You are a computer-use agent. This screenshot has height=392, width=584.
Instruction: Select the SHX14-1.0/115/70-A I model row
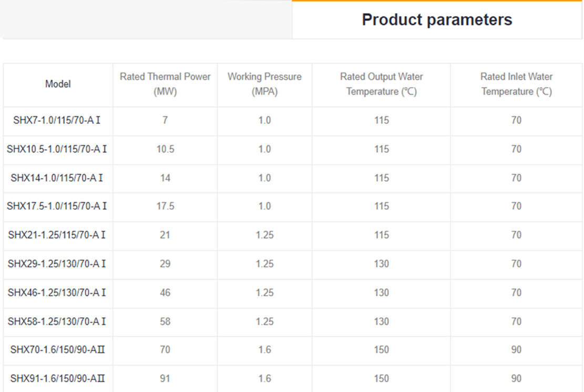pyautogui.click(x=57, y=178)
